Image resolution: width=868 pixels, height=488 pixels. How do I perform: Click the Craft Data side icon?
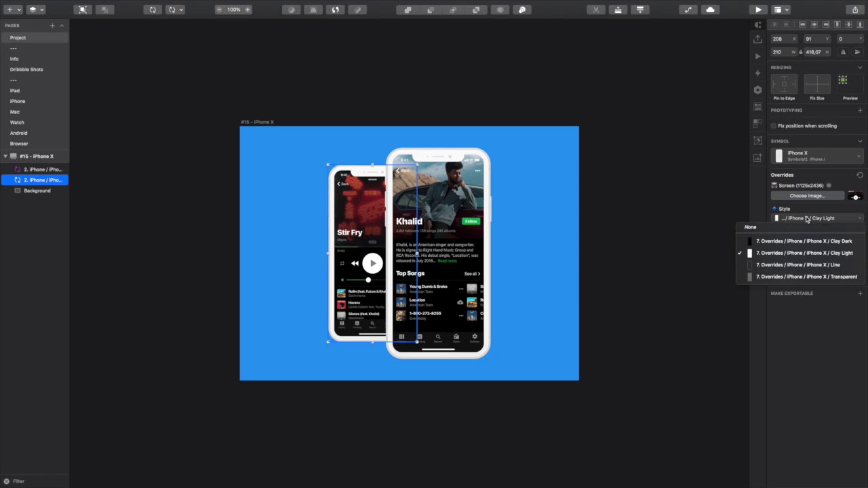click(x=758, y=107)
